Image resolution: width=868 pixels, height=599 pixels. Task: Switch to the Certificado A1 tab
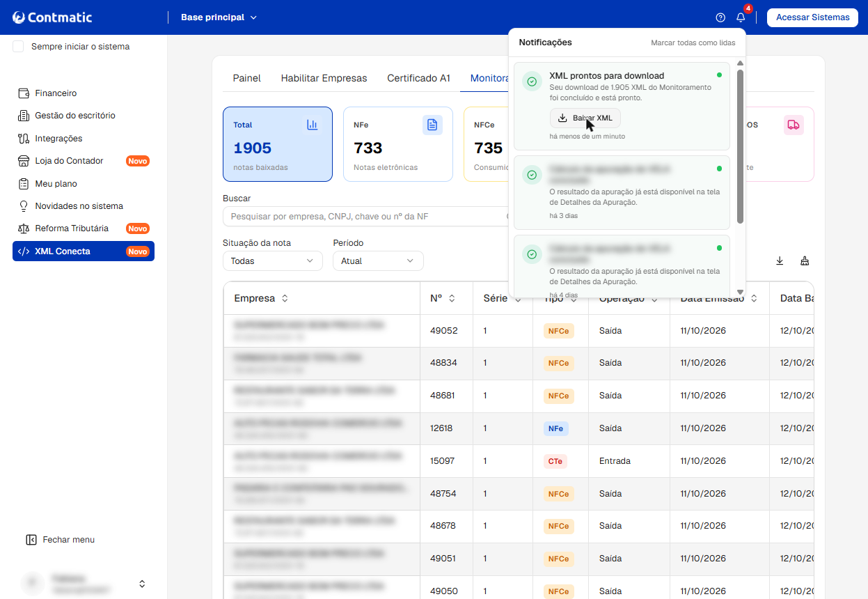coord(419,78)
